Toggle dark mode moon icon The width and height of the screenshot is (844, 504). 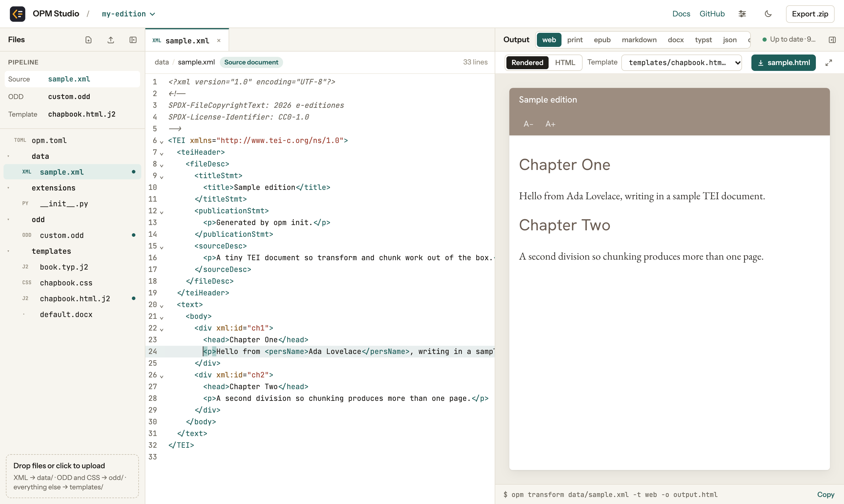tap(768, 14)
